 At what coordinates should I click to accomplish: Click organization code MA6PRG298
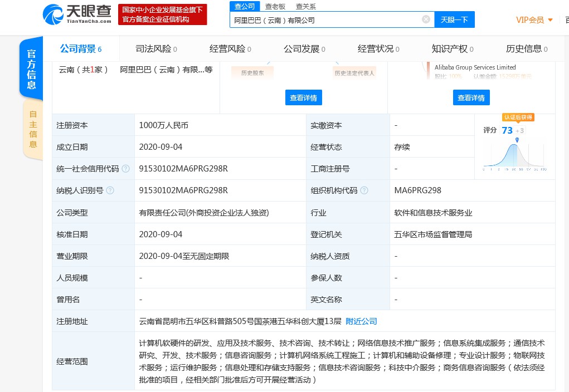point(417,190)
